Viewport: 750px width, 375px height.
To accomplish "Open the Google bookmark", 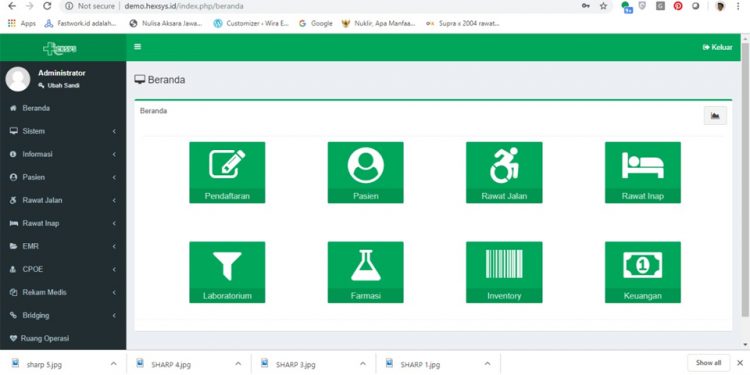I will (x=315, y=23).
